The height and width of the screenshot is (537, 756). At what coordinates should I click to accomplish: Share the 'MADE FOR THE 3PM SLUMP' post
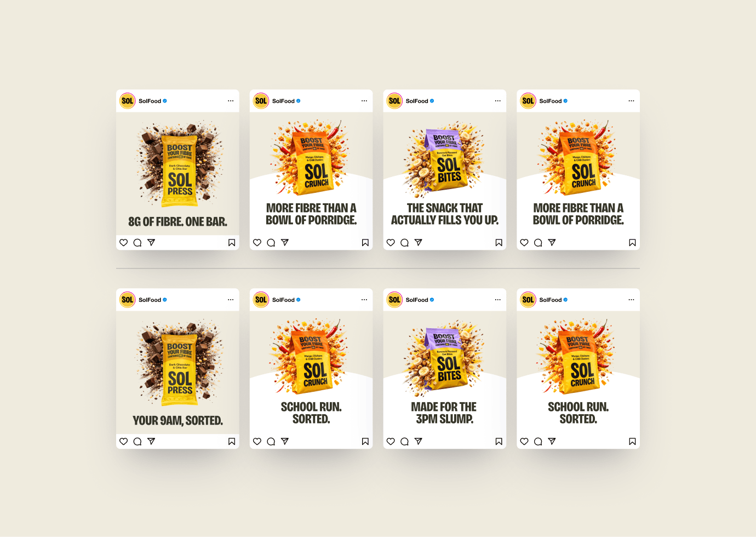(419, 441)
